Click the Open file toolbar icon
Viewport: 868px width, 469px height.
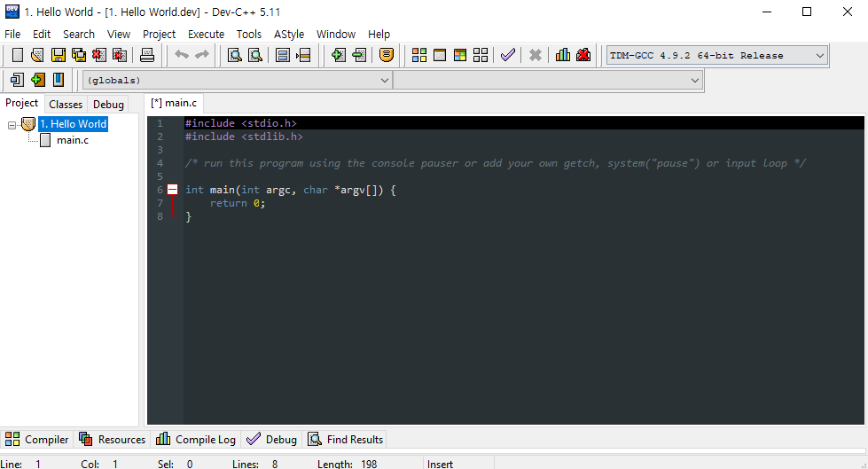pyautogui.click(x=37, y=55)
